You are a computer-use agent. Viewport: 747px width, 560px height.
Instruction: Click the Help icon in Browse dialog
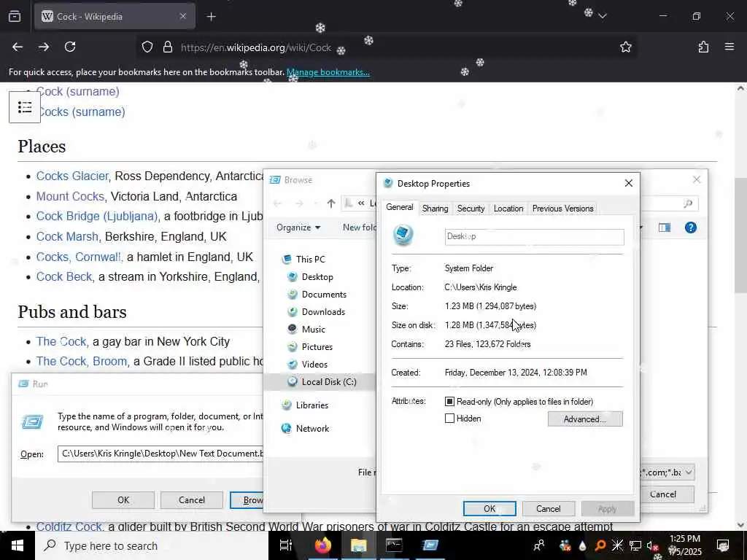[x=690, y=227]
